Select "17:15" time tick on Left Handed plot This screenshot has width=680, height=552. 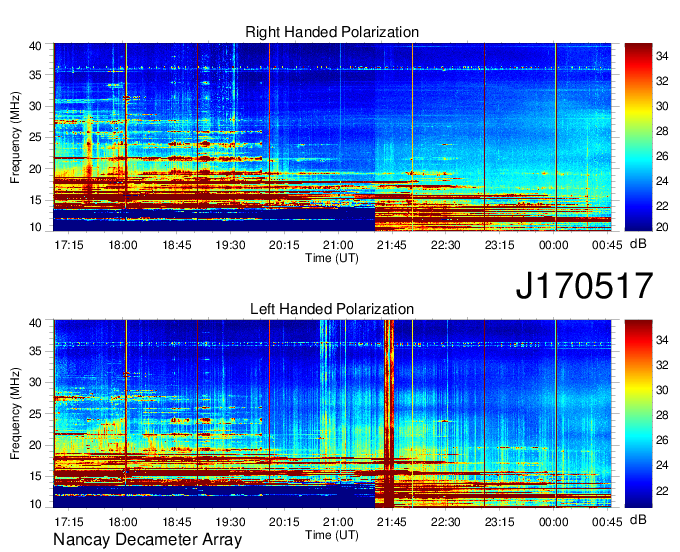pyautogui.click(x=69, y=522)
